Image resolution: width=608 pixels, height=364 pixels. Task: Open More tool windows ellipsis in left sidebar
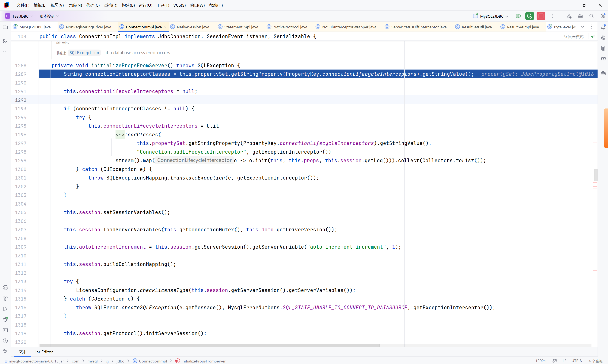click(5, 52)
